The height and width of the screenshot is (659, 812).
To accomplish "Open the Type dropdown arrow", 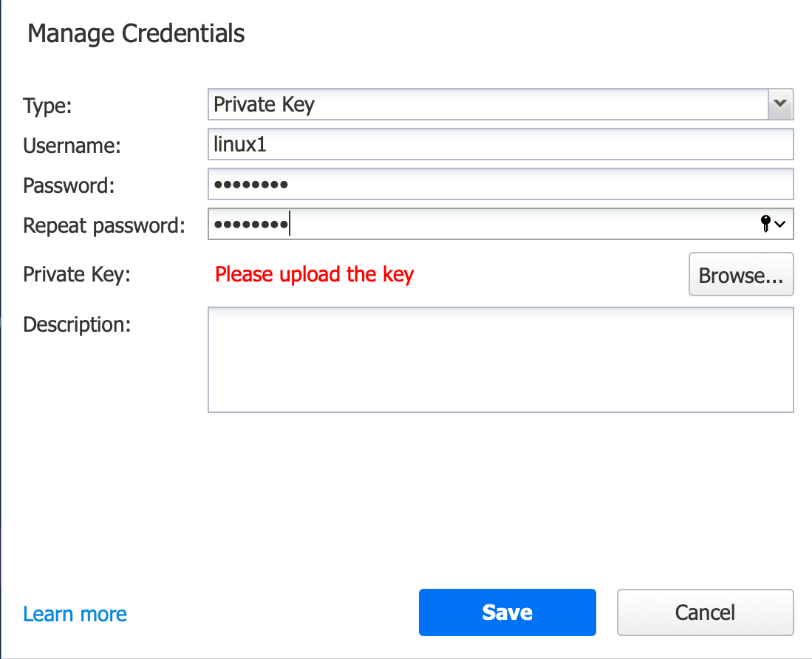I will pyautogui.click(x=781, y=104).
